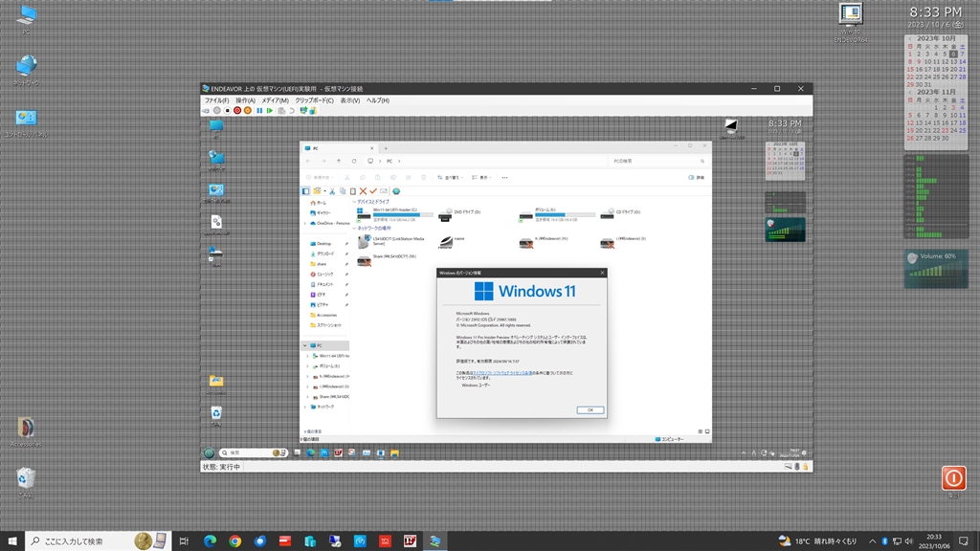This screenshot has width=980, height=551.
Task: Open the 表示 view dropdown in Explorer command bar
Action: coord(482,177)
